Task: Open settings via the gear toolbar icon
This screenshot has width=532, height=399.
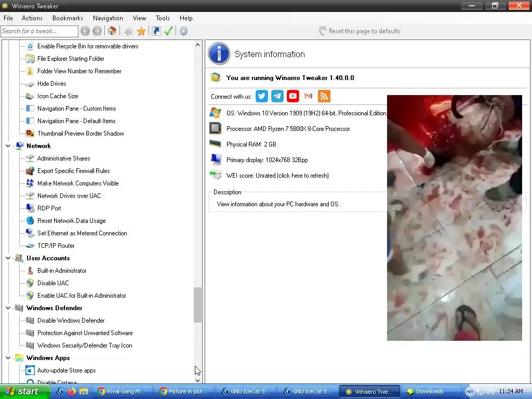Action: click(183, 31)
